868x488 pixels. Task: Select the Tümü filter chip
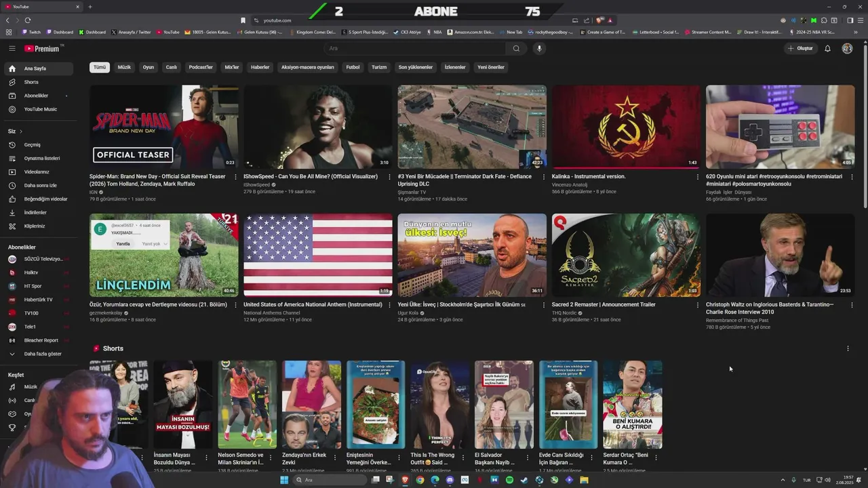100,67
